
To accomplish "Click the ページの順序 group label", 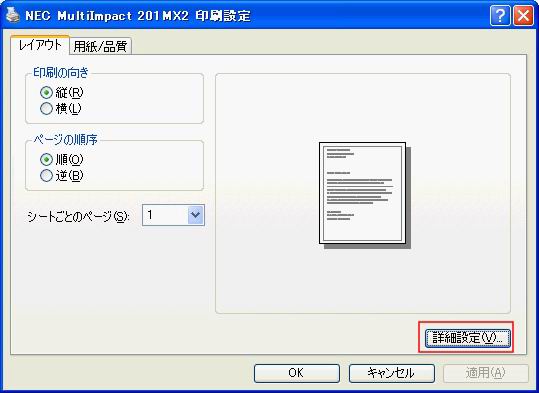I will [65, 140].
